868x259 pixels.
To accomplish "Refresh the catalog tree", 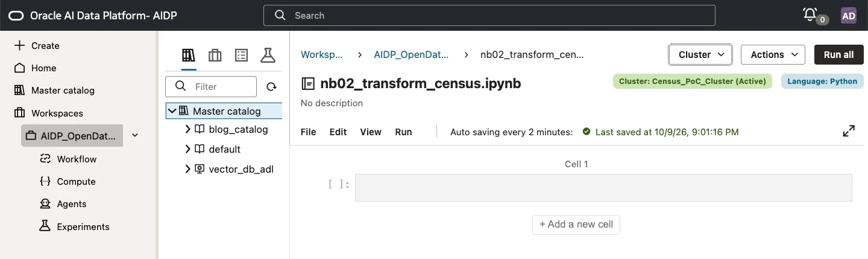I will 271,87.
